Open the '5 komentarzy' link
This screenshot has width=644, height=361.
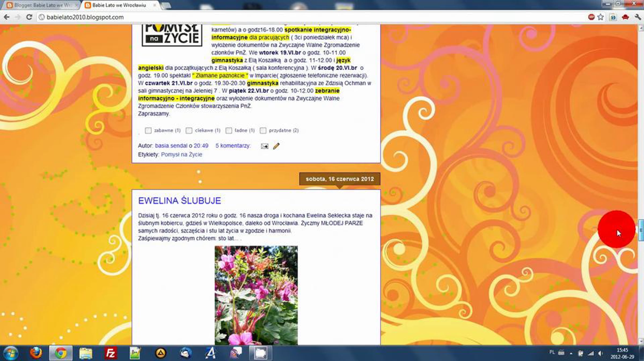click(x=233, y=146)
